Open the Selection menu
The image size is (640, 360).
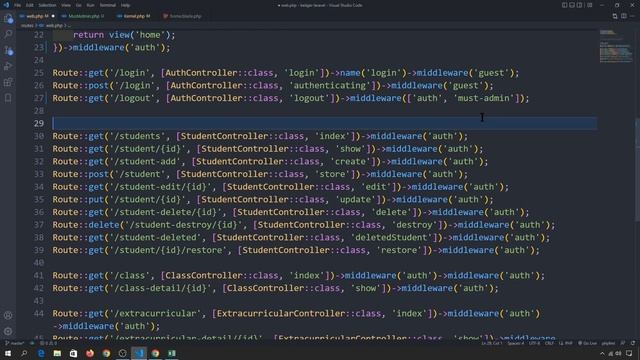pyautogui.click(x=47, y=5)
